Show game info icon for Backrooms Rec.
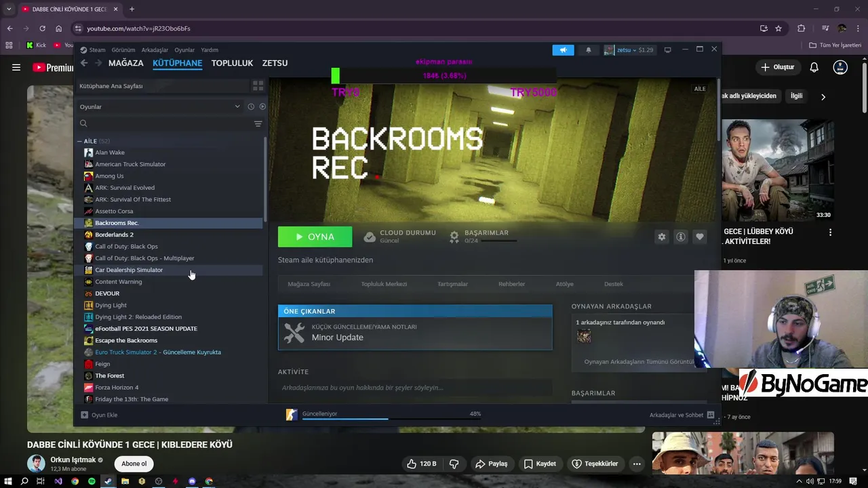 point(681,237)
